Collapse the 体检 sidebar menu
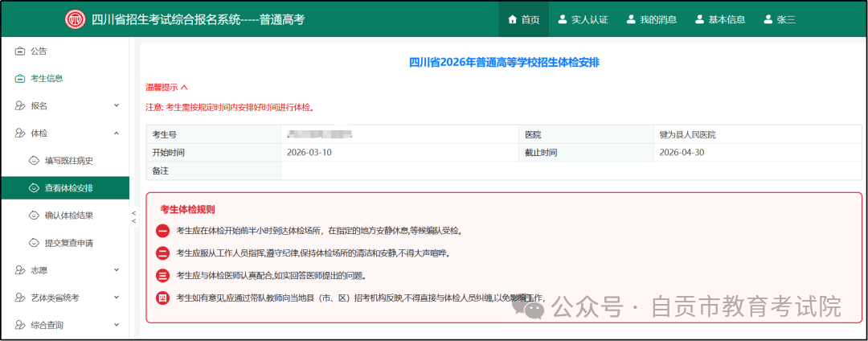The image size is (868, 341). [x=116, y=134]
